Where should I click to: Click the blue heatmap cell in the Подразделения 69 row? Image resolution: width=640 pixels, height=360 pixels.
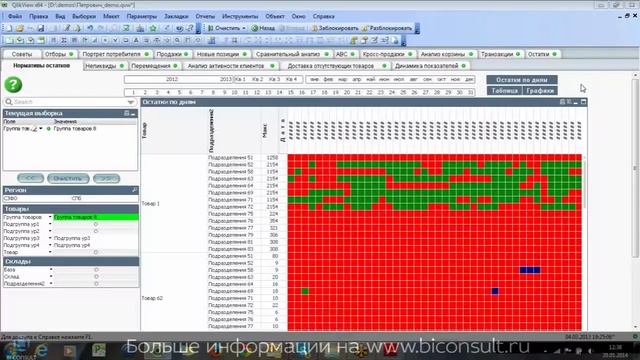pos(495,291)
